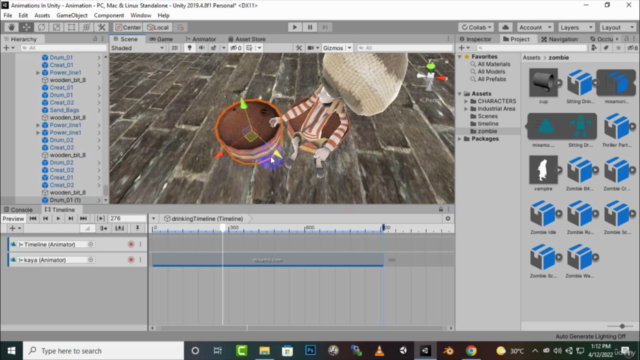Select the timeline folder in Assets

[x=487, y=124]
